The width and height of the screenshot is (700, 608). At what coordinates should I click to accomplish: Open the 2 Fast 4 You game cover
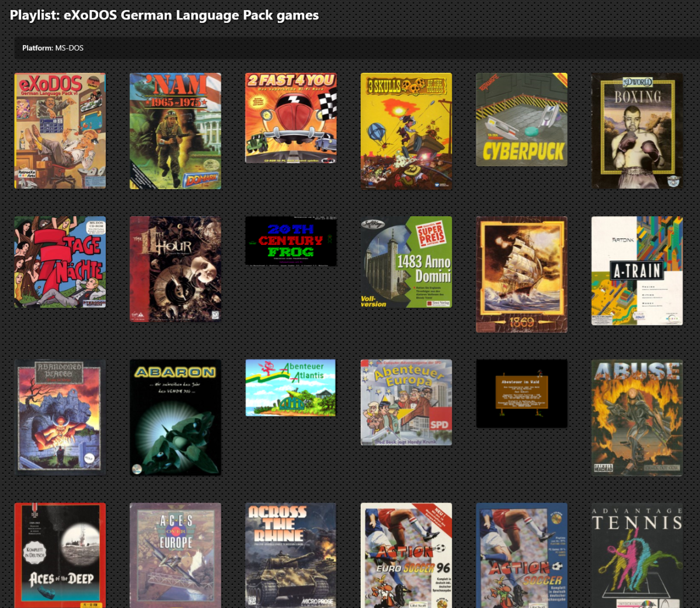click(x=291, y=118)
